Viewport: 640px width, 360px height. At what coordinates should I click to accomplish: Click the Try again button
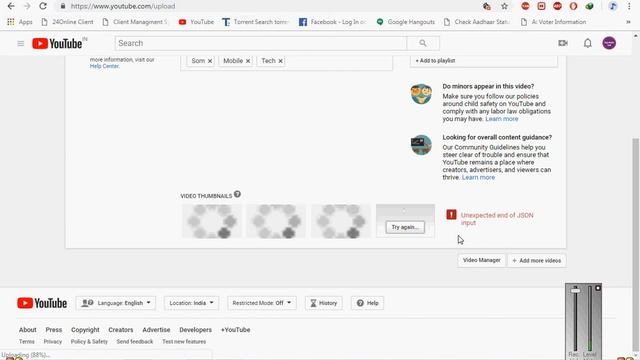(405, 227)
